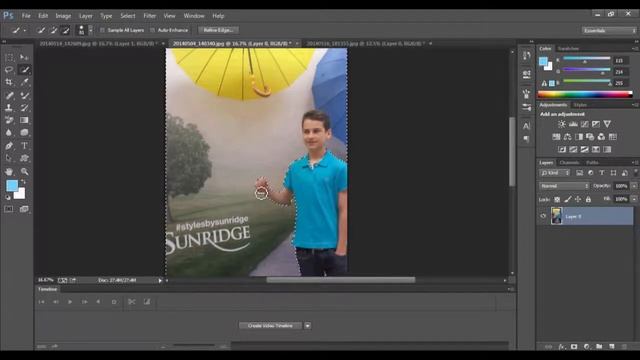Select the Gradient tool
This screenshot has height=360, width=640.
24,120
